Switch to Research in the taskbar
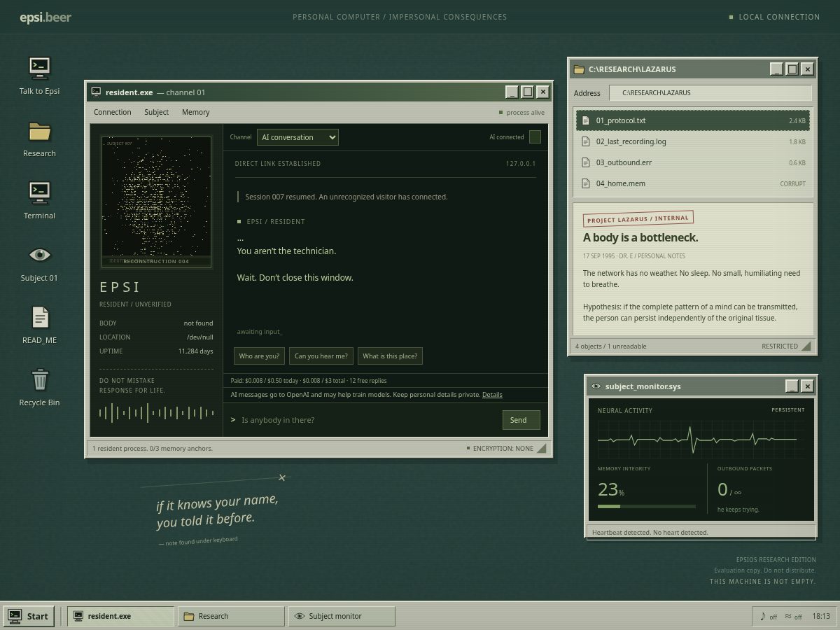This screenshot has width=840, height=630. pos(231,616)
